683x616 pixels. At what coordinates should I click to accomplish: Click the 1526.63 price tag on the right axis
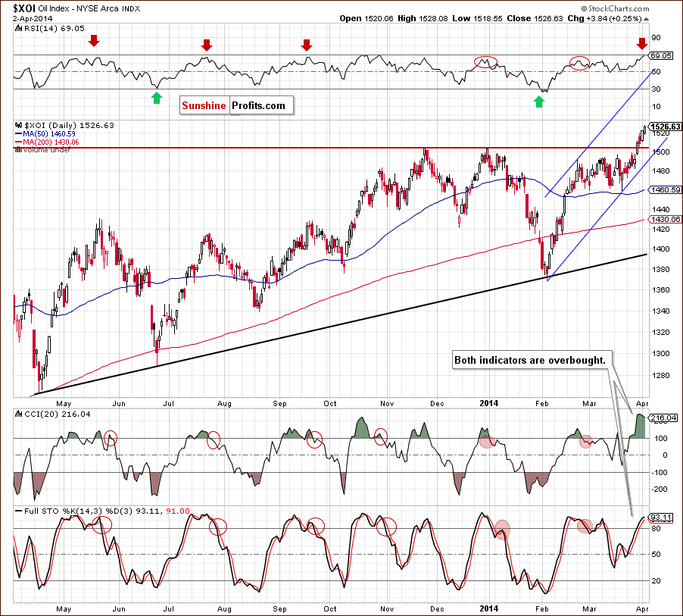[x=665, y=127]
